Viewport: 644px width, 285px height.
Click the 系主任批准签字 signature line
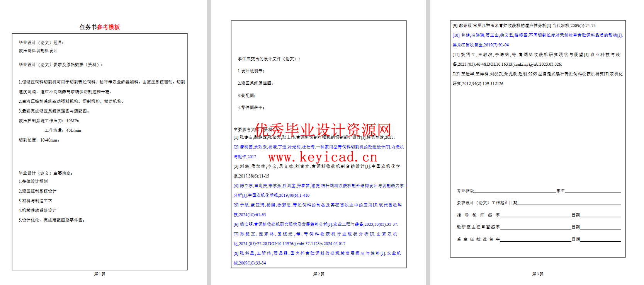535,239
